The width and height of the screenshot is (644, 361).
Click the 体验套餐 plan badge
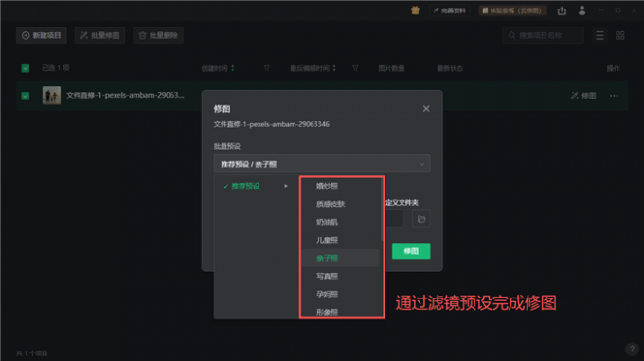tap(512, 10)
